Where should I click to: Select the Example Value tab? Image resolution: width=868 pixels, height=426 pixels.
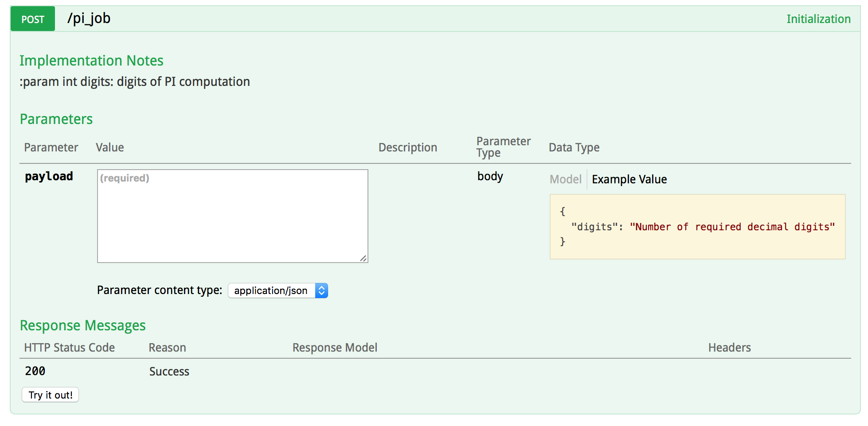pos(629,179)
